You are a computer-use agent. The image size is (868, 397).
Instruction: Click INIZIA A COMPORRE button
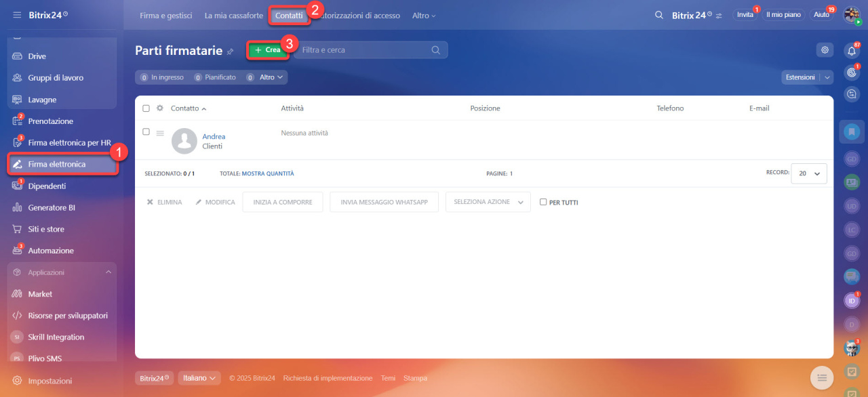click(x=283, y=202)
